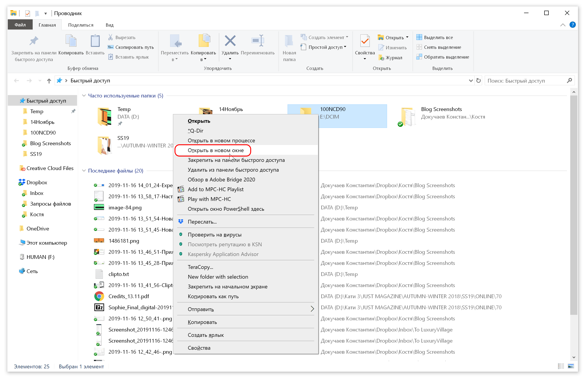Switch to large icons view in status bar

pyautogui.click(x=571, y=366)
